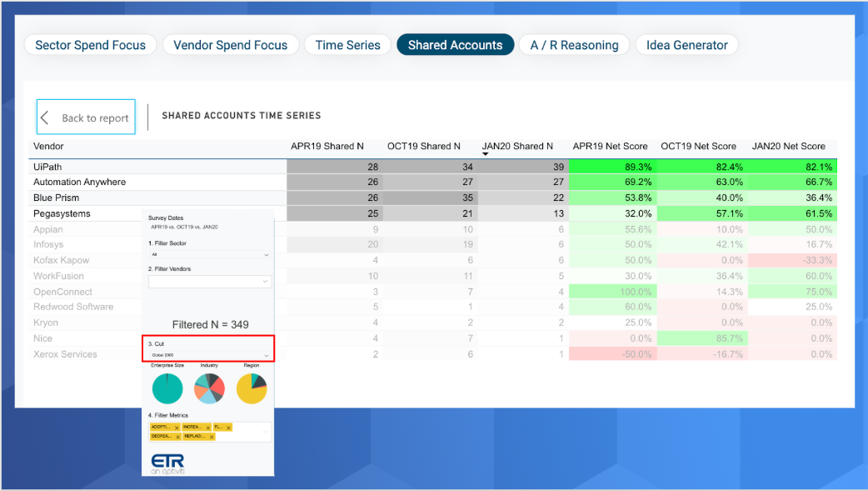Remove the REPLACI metric filter tag

point(212,438)
